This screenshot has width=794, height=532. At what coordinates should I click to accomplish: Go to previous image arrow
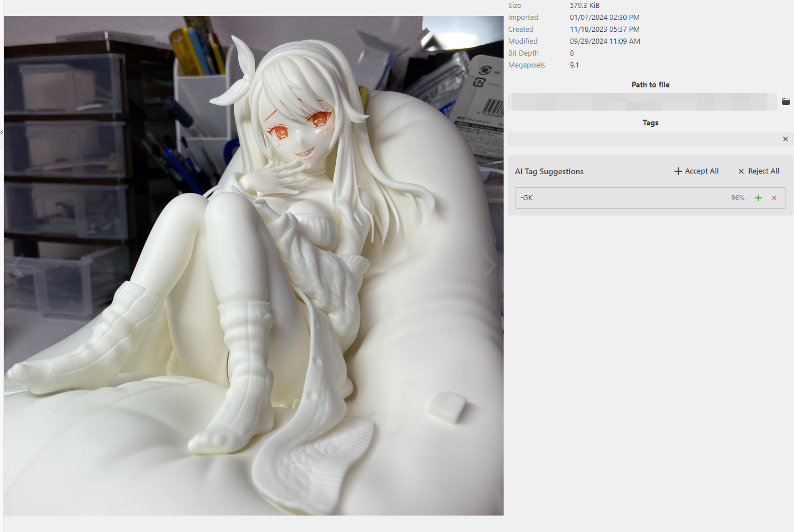point(17,265)
